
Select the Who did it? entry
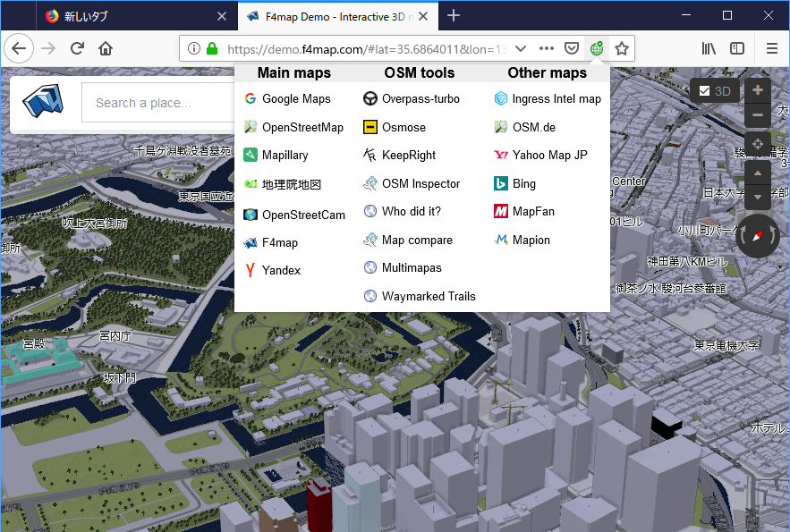pos(402,211)
